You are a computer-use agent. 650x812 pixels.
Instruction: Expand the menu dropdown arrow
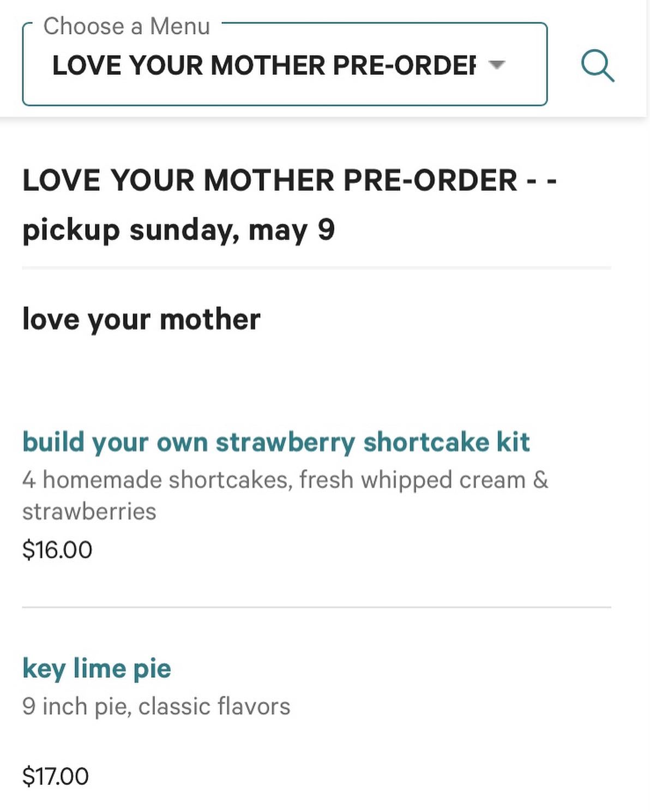tap(497, 65)
